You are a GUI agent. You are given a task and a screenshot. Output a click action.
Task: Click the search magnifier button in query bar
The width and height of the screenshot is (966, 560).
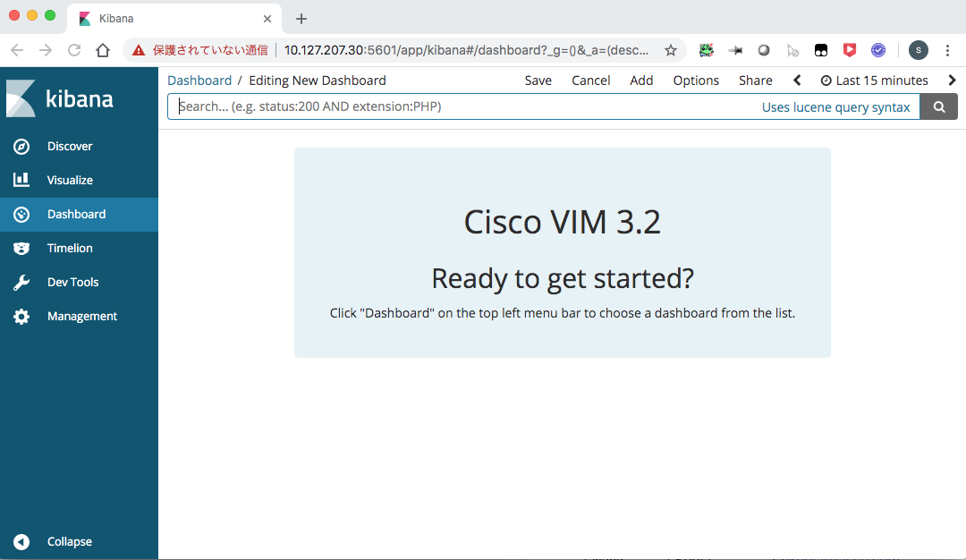938,106
